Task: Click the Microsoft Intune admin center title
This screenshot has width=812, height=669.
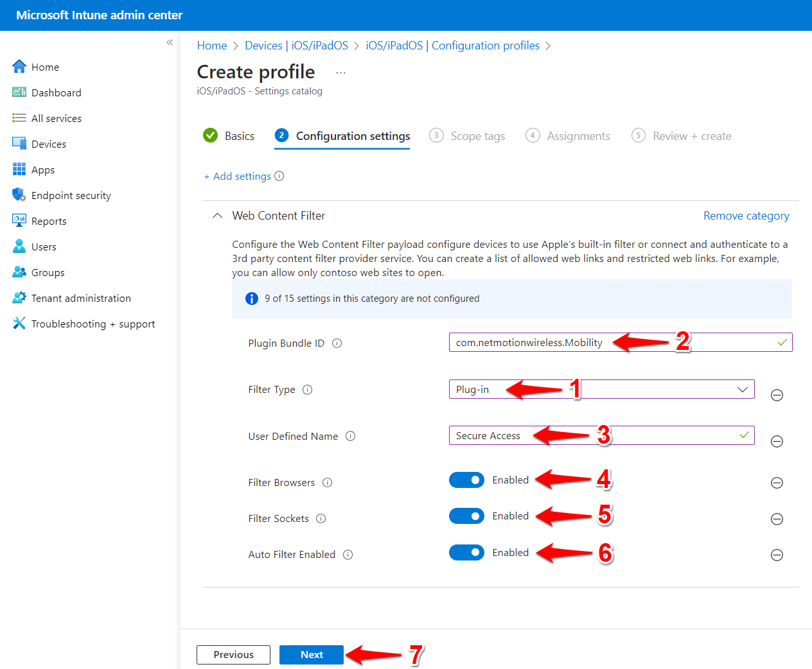Action: click(x=100, y=15)
